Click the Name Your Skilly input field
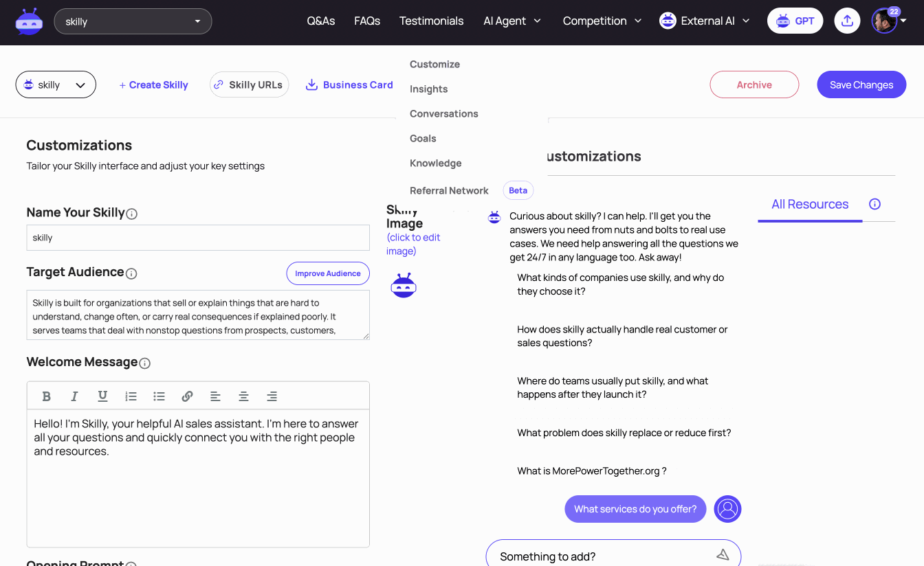The height and width of the screenshot is (566, 924). coord(198,238)
